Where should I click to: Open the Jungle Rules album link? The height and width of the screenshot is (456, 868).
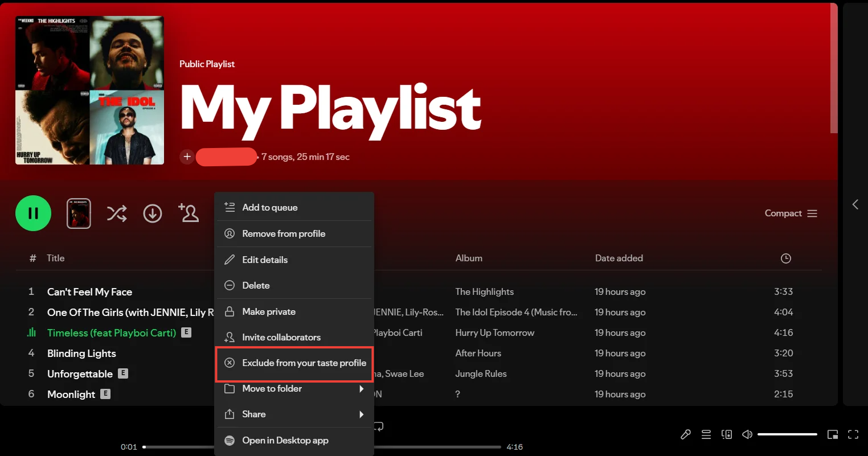(481, 373)
